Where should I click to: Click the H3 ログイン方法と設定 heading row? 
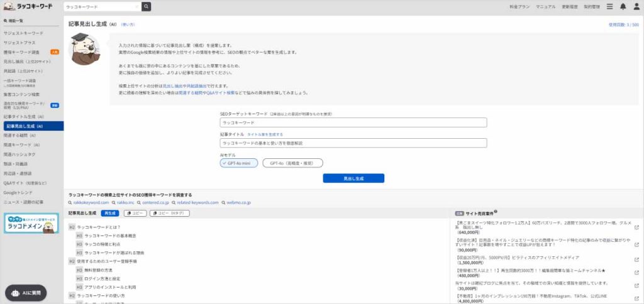[98, 279]
